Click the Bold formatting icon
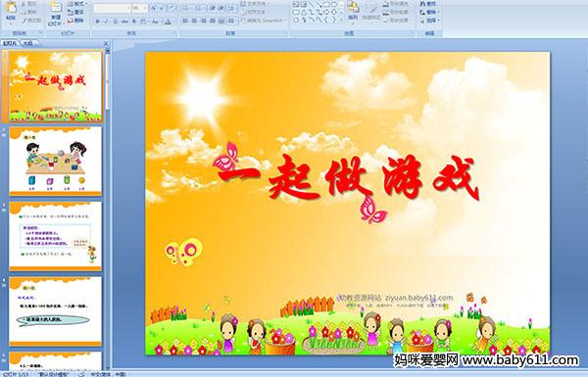The image size is (588, 377). [x=97, y=22]
